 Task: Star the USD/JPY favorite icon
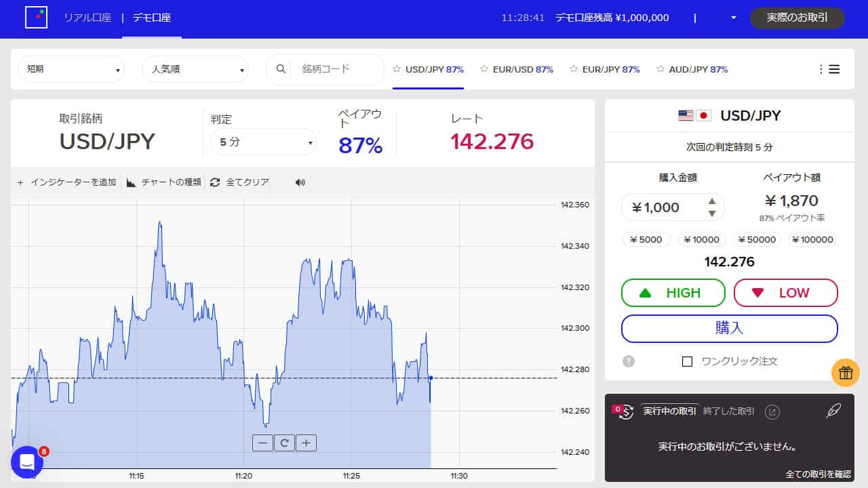tap(397, 69)
